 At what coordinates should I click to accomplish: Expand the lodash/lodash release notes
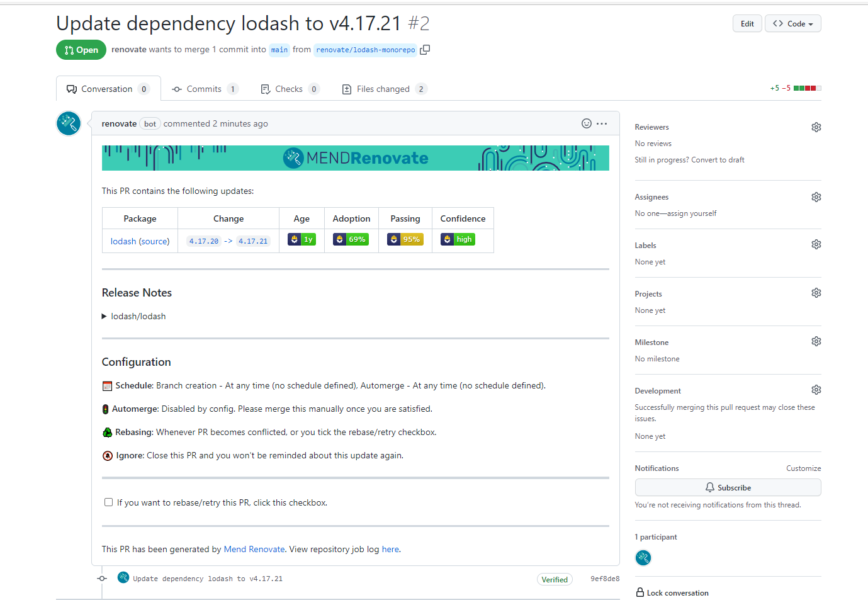[x=104, y=316]
